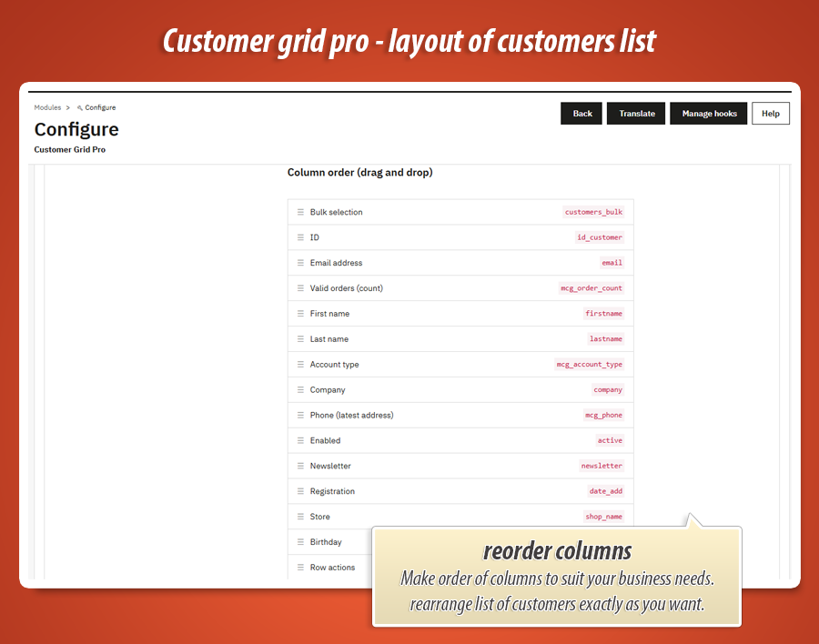Select the Bulk selection label
The image size is (819, 644).
(x=336, y=212)
